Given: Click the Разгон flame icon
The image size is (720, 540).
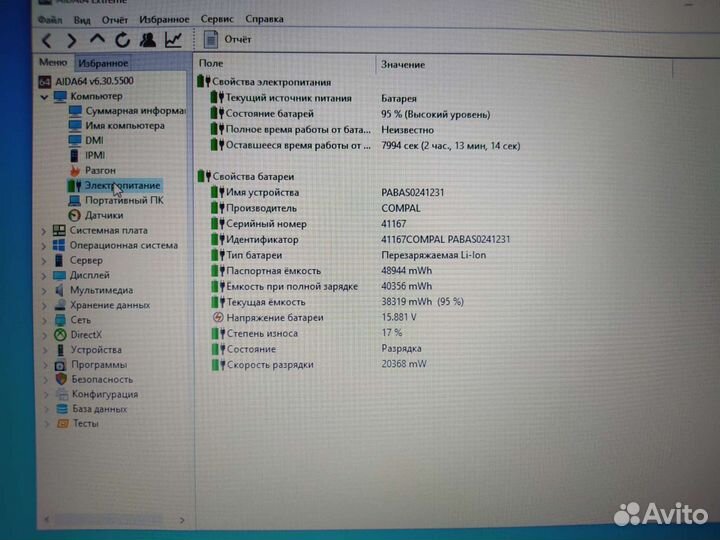Looking at the screenshot, I should click(x=74, y=170).
